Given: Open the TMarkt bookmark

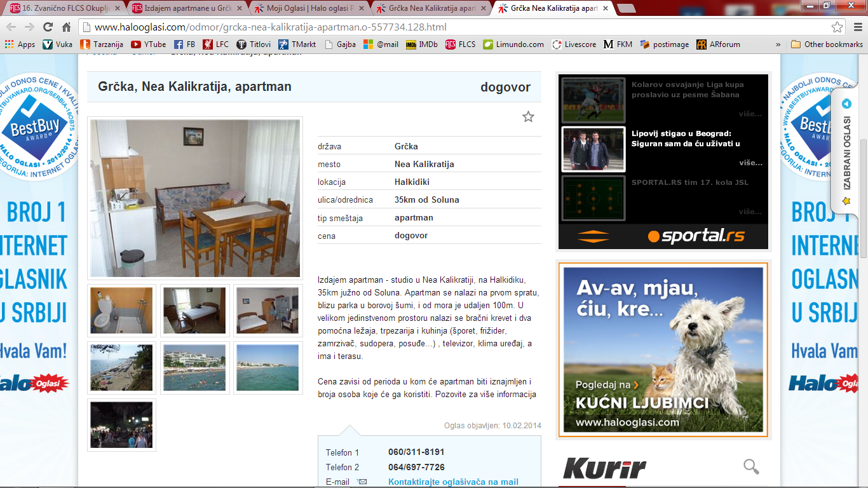Looking at the screenshot, I should (297, 44).
